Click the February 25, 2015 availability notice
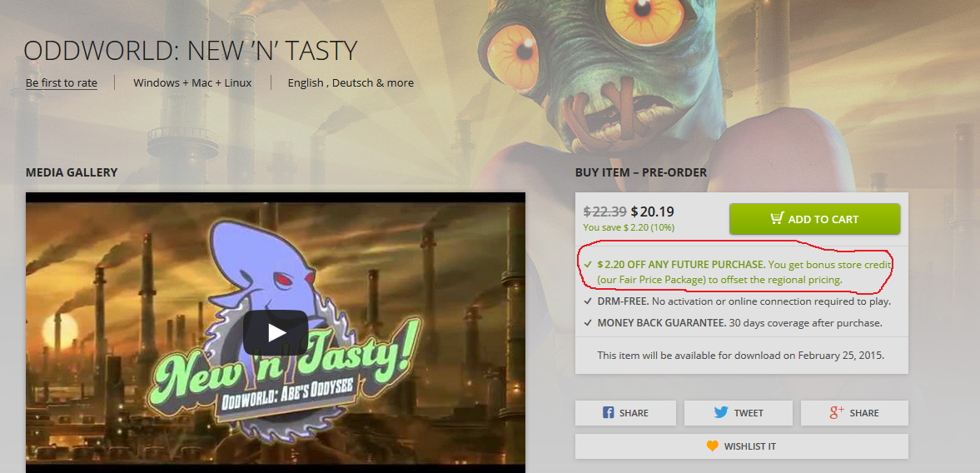 pos(741,355)
